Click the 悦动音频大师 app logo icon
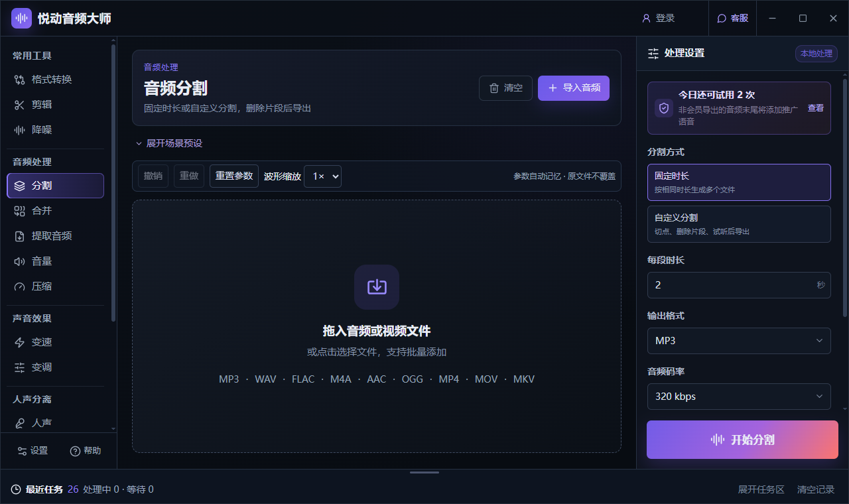The image size is (849, 504). [x=21, y=19]
